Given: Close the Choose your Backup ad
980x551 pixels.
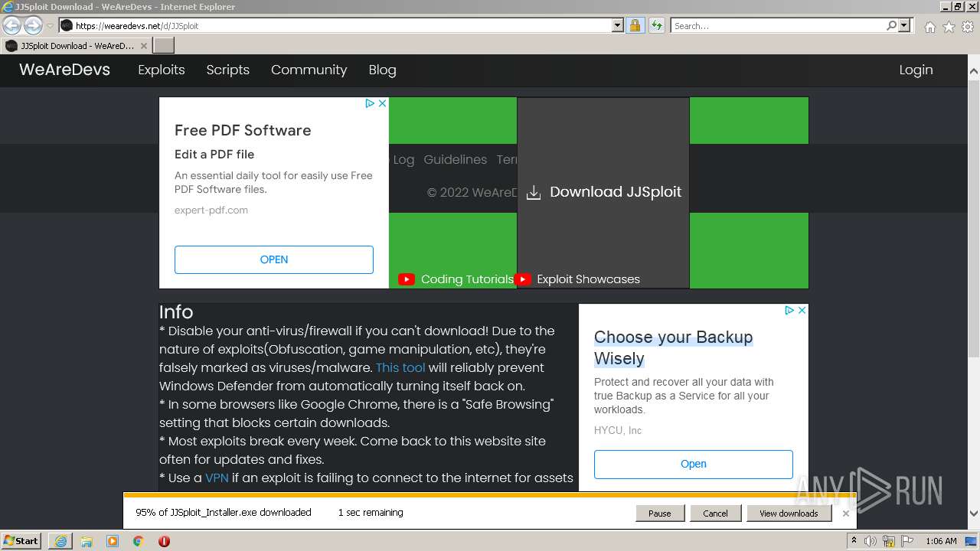Looking at the screenshot, I should pos(802,311).
